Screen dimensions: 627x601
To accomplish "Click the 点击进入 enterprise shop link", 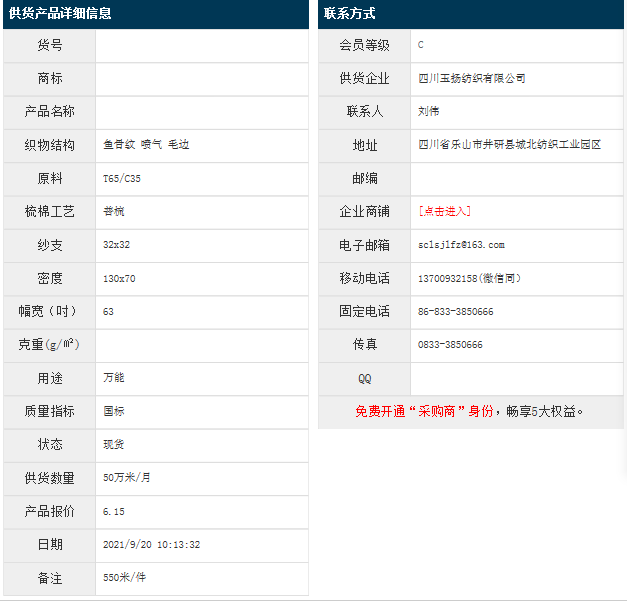I will click(x=444, y=211).
